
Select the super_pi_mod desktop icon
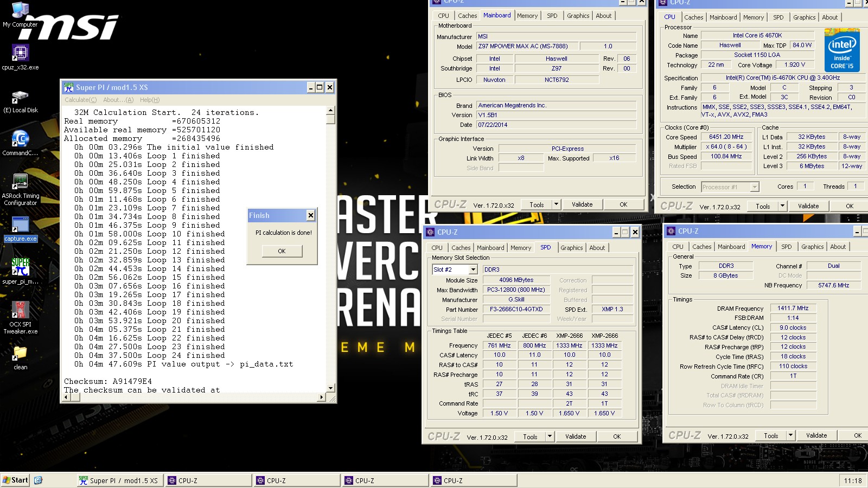click(x=20, y=271)
